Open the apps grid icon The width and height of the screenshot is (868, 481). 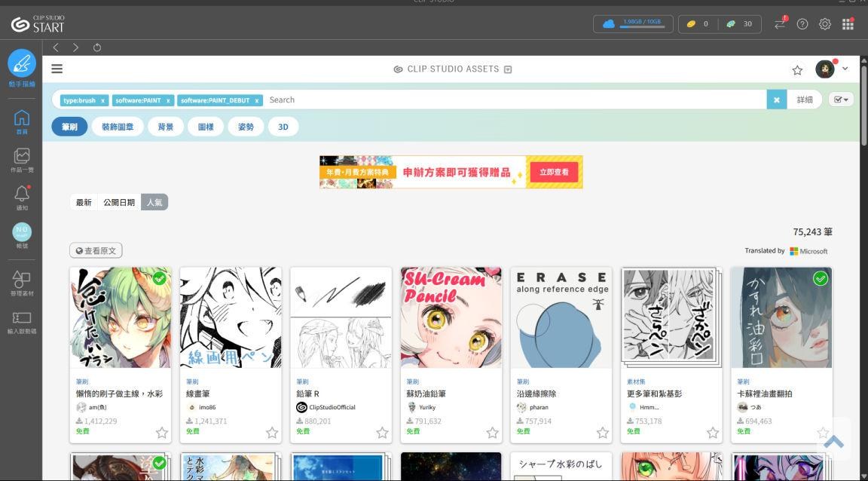[848, 24]
